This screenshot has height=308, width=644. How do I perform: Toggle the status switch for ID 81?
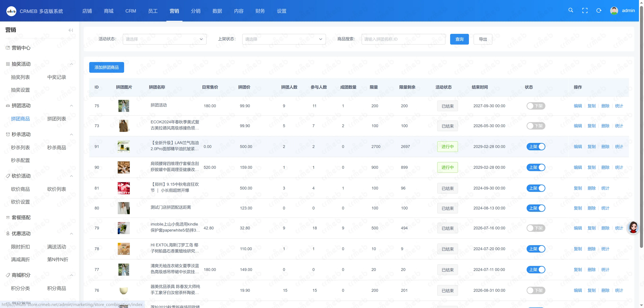click(x=536, y=188)
